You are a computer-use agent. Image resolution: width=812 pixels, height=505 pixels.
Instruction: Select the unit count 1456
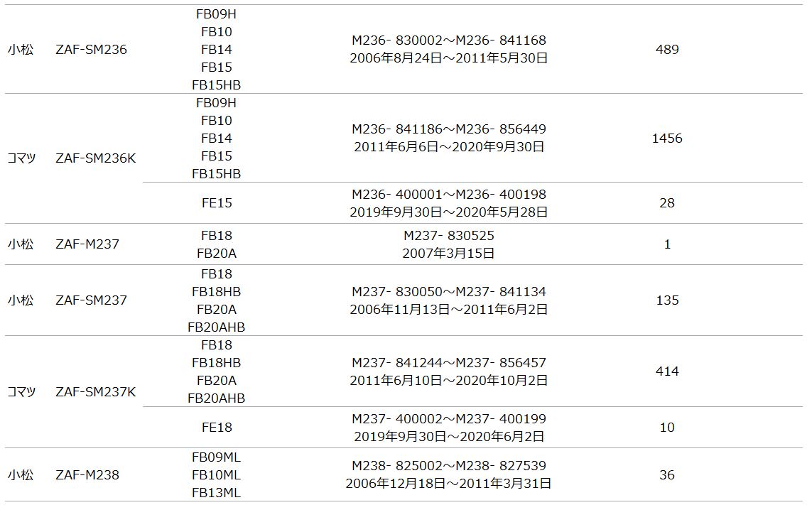pos(667,139)
